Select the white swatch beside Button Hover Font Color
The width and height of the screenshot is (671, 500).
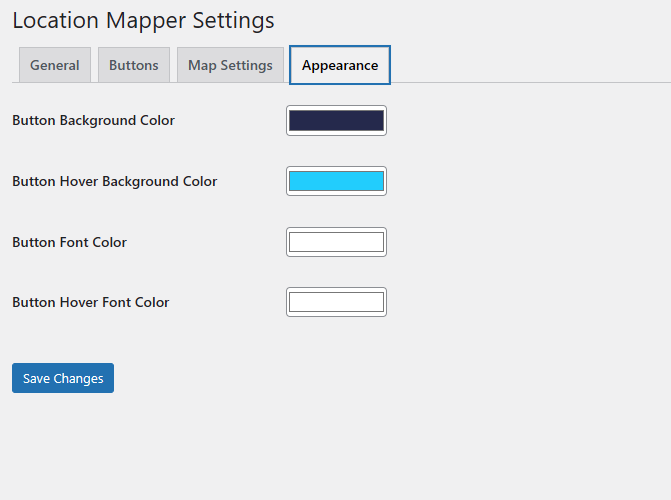[x=336, y=302]
